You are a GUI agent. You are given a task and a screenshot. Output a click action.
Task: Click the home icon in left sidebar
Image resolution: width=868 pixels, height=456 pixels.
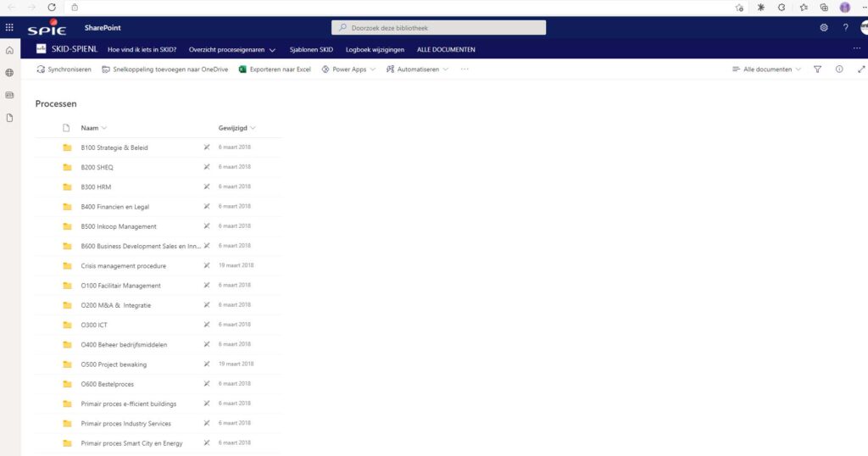[x=9, y=50]
